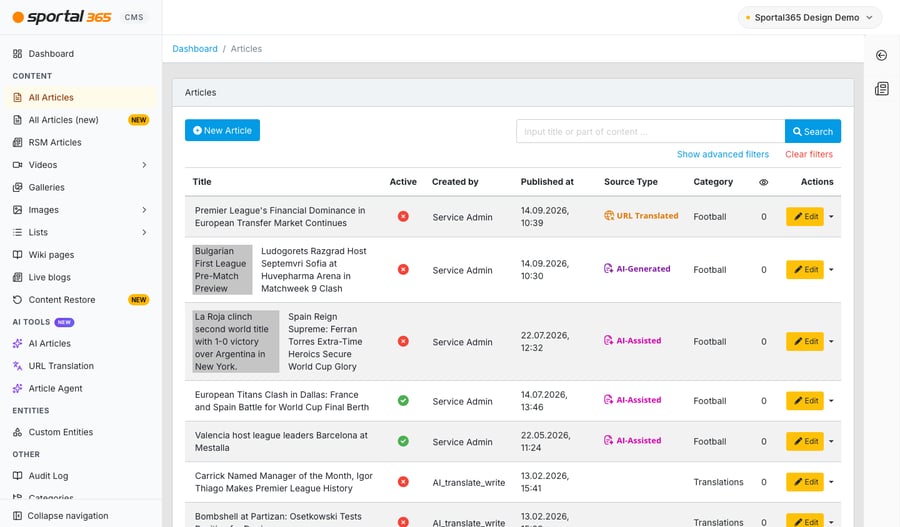
Task: Click the Content Restore circular arrow icon
Action: (17, 300)
